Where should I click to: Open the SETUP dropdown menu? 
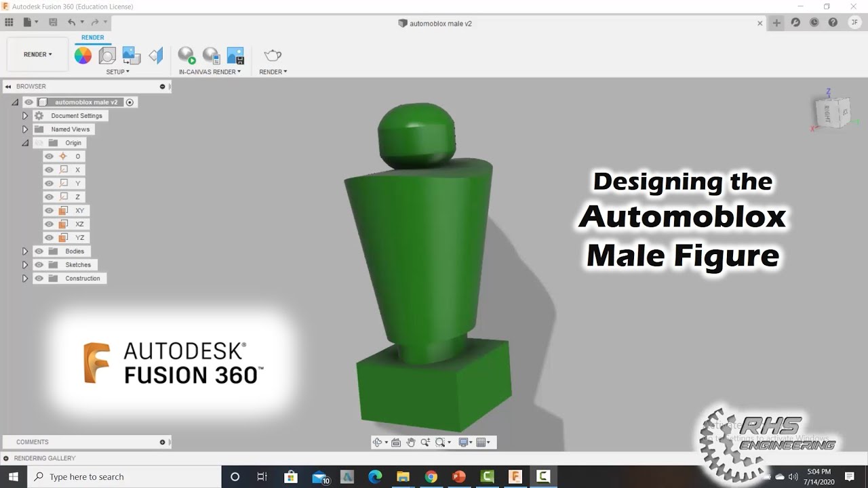pos(117,72)
